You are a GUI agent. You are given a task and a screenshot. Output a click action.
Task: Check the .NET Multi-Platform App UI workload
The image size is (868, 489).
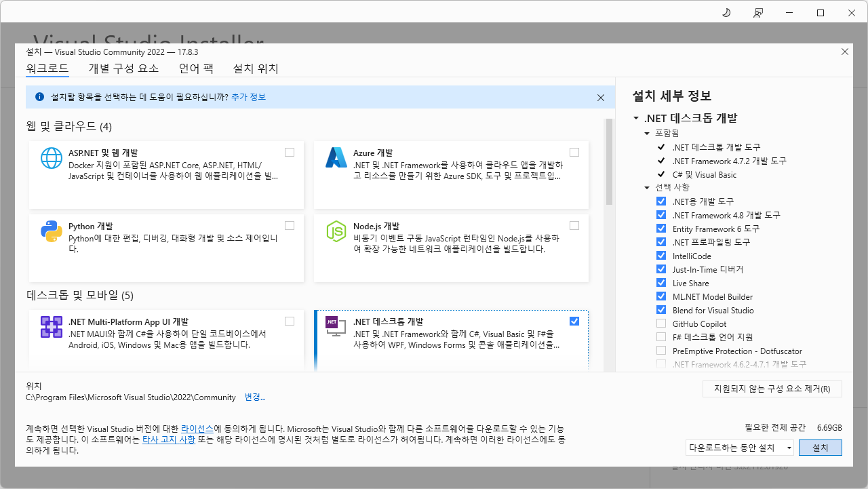coord(290,321)
